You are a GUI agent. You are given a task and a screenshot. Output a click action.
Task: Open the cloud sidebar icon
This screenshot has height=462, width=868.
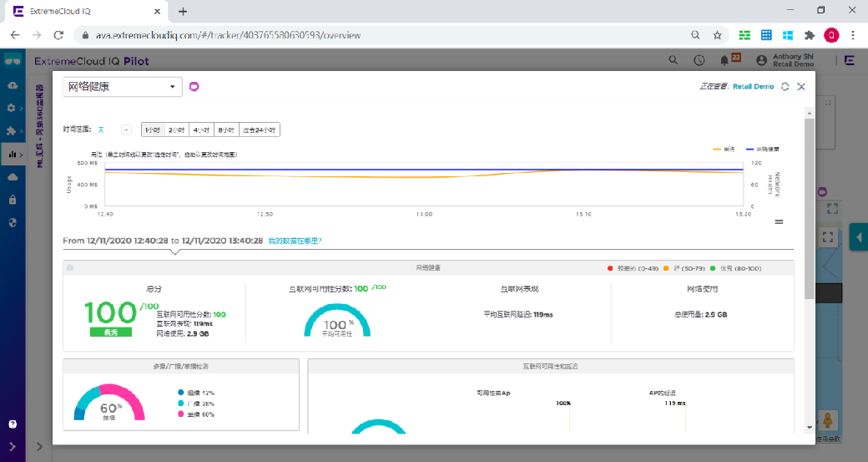[13, 177]
